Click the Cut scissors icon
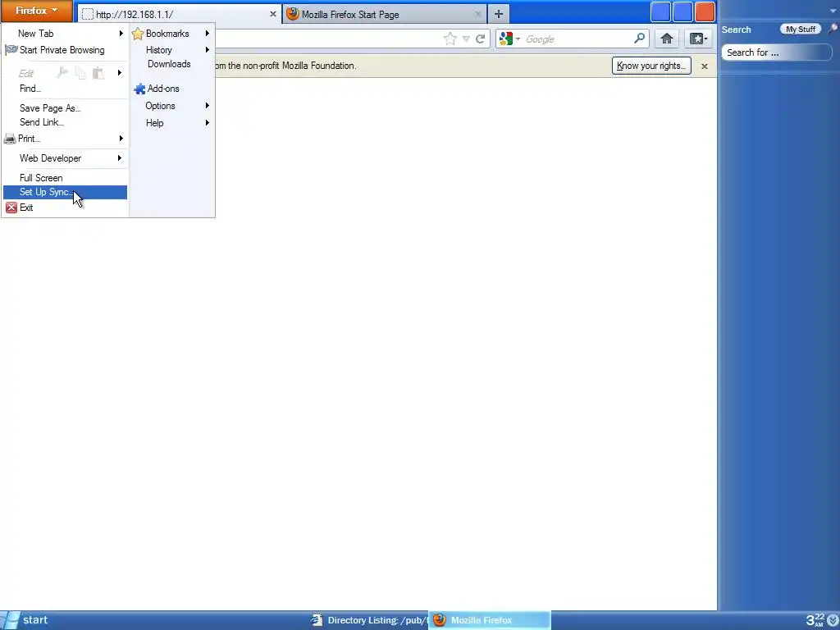This screenshot has width=840, height=630. [x=62, y=72]
